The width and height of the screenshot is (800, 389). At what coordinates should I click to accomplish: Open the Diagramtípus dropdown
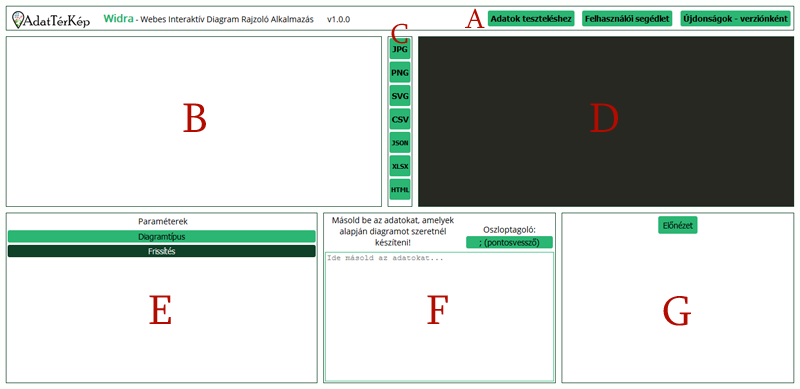click(x=162, y=236)
